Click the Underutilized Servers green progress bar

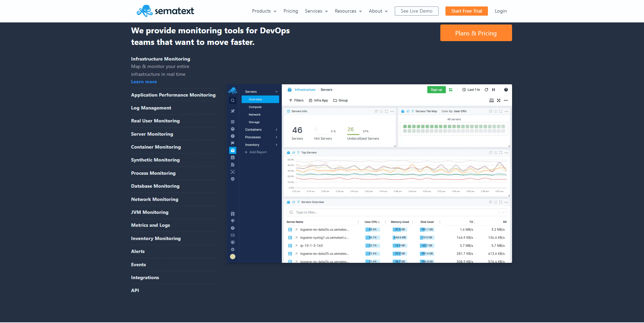pos(353,134)
